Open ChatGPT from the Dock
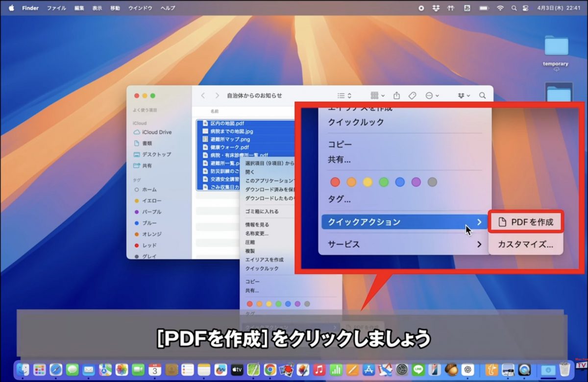Viewport: 588px width, 382px height. [468, 370]
